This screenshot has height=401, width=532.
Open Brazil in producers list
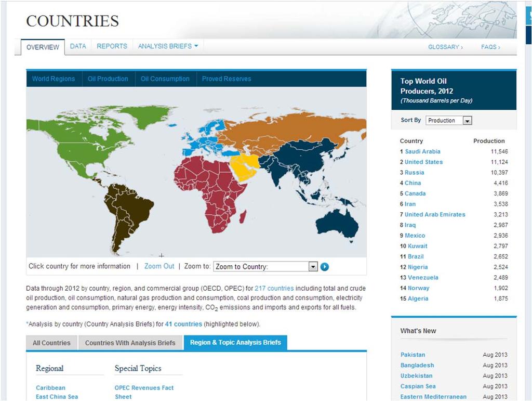[416, 257]
